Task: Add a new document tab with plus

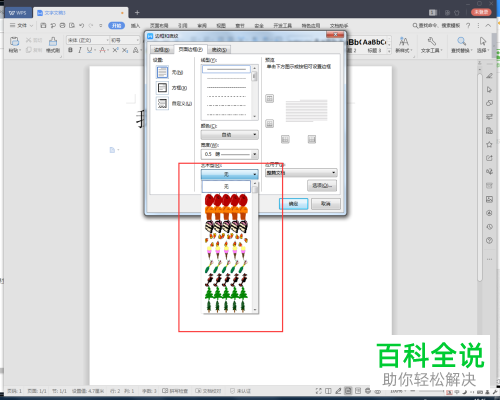Action: pyautogui.click(x=137, y=13)
